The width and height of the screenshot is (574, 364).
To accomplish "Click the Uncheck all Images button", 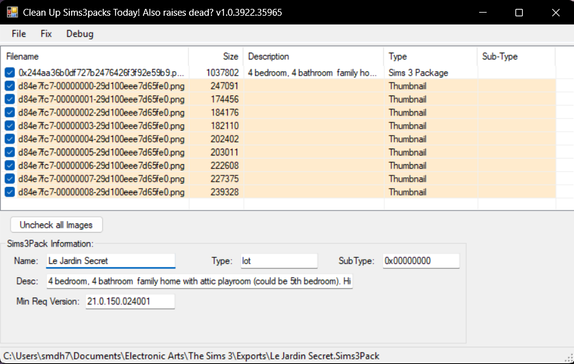I will pos(56,225).
